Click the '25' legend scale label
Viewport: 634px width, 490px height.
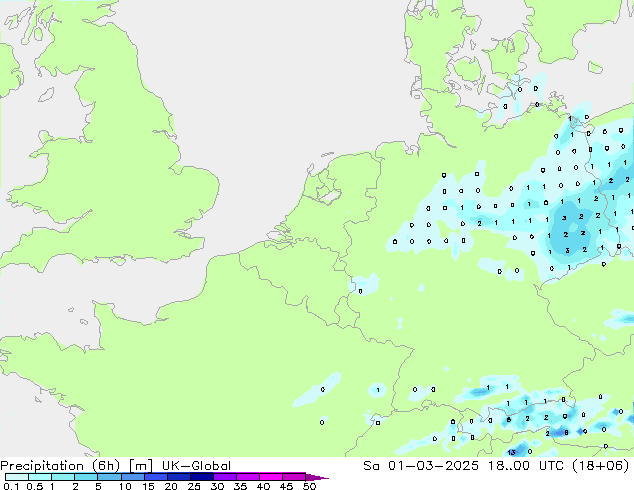click(194, 486)
